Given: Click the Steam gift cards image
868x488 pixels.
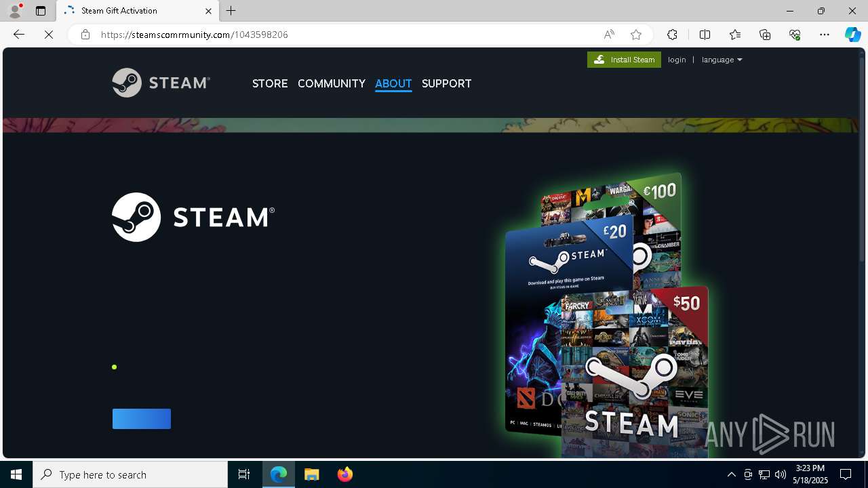Looking at the screenshot, I should [x=607, y=315].
